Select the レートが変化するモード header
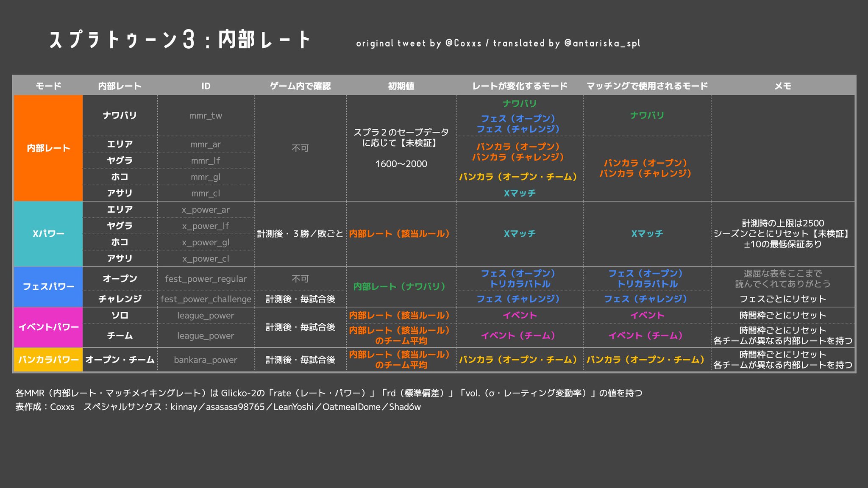868x488 pixels. click(520, 86)
